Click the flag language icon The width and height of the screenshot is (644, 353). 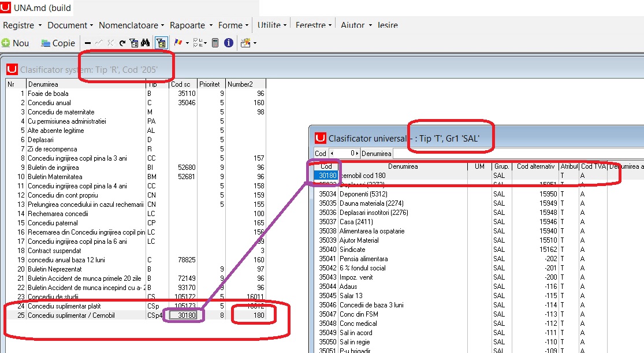(178, 43)
